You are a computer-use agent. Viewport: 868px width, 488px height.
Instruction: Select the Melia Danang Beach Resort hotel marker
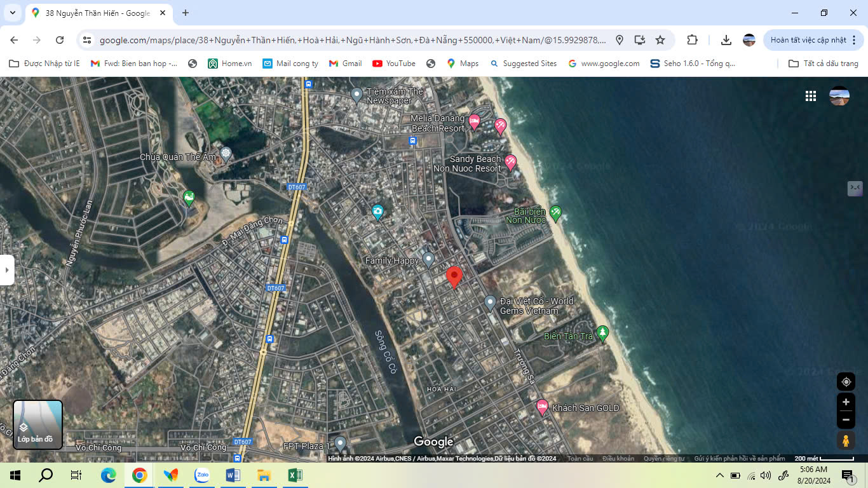click(474, 121)
